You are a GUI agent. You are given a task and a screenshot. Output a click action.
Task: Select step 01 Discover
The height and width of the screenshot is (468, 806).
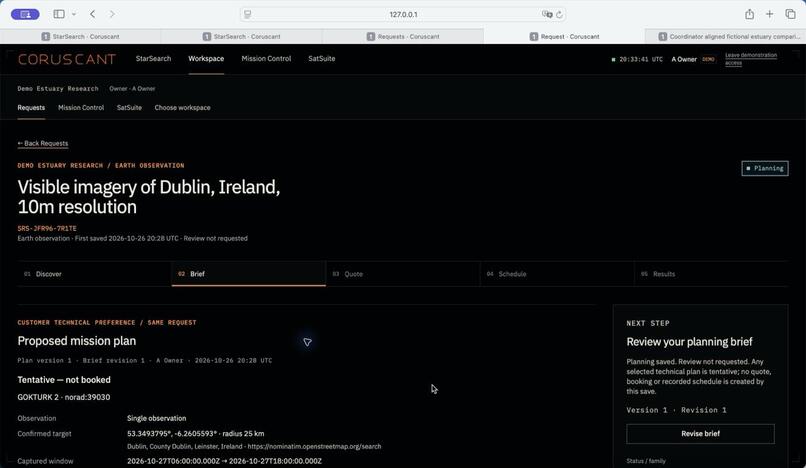pos(94,274)
